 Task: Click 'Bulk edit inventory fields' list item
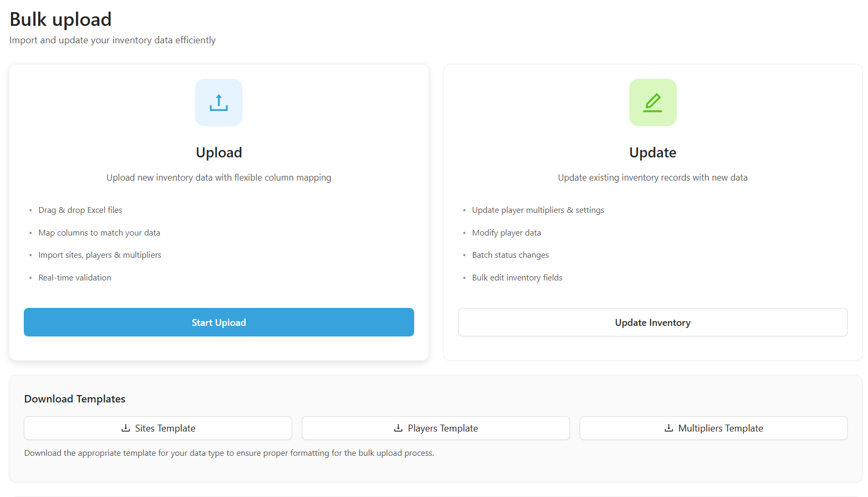tap(517, 278)
